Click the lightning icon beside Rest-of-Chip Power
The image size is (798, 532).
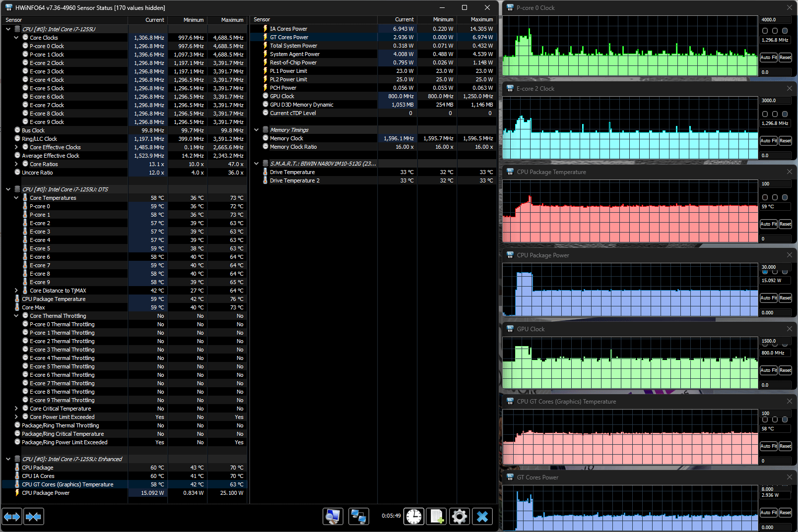coord(266,62)
